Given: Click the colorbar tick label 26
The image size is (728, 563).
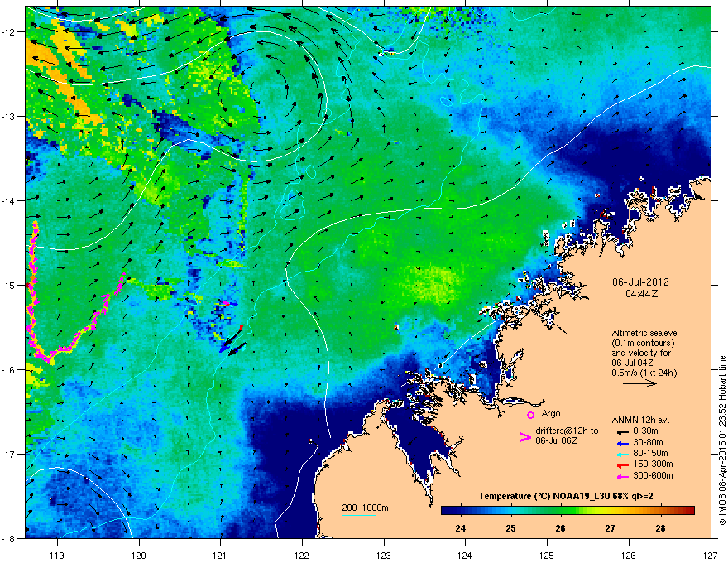Looking at the screenshot, I should pos(560,528).
